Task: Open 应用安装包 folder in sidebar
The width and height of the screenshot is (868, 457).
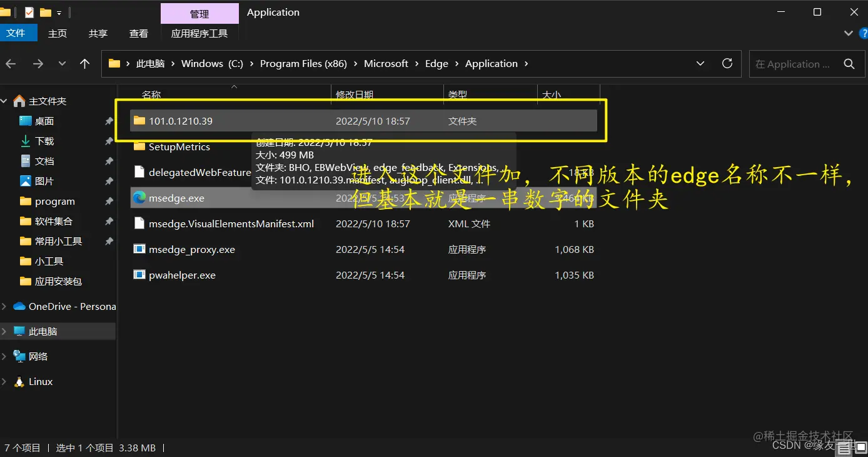Action: (58, 281)
